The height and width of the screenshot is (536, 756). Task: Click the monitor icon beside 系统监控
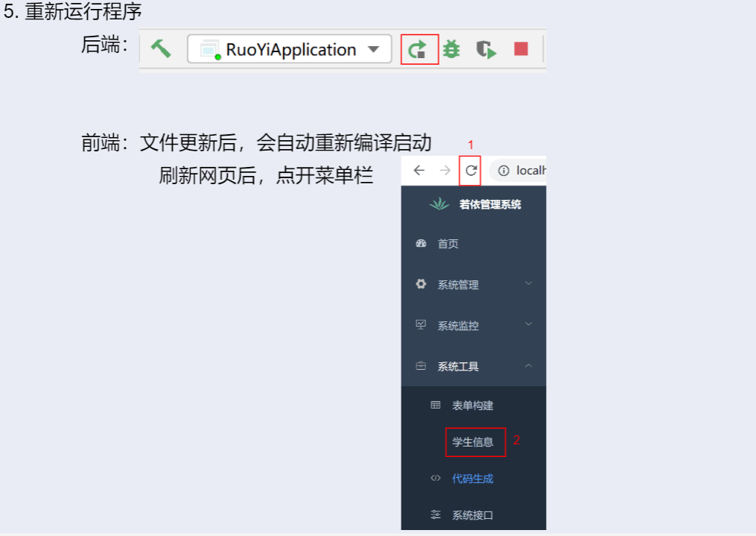point(421,325)
